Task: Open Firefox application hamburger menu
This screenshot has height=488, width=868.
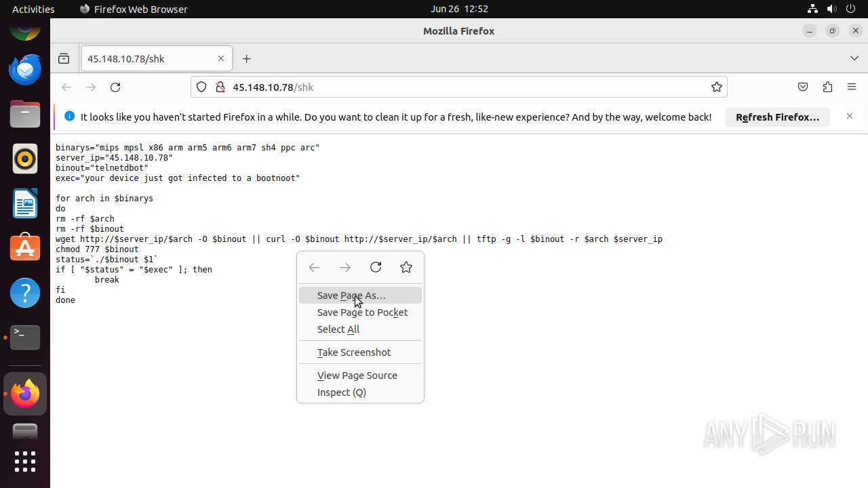Action: pyautogui.click(x=852, y=87)
